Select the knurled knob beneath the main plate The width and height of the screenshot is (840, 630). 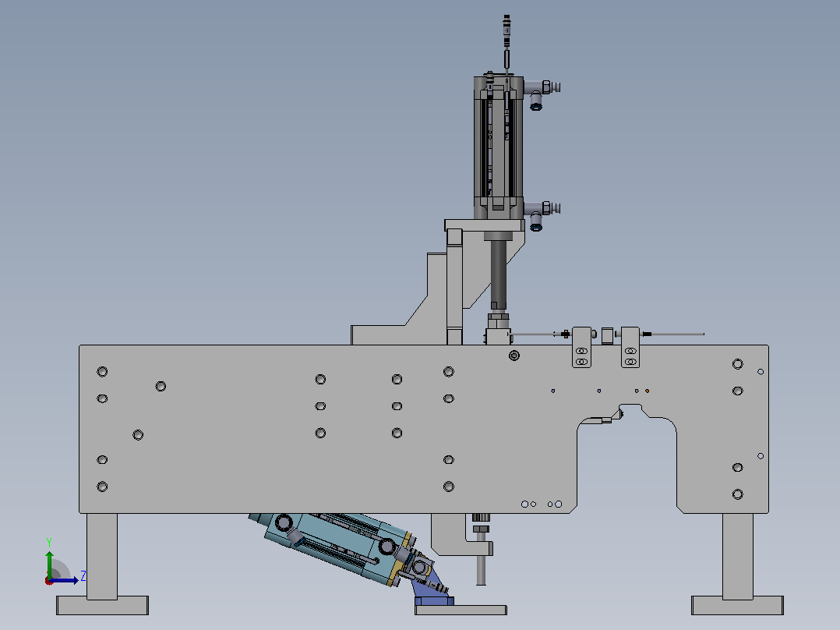[481, 518]
